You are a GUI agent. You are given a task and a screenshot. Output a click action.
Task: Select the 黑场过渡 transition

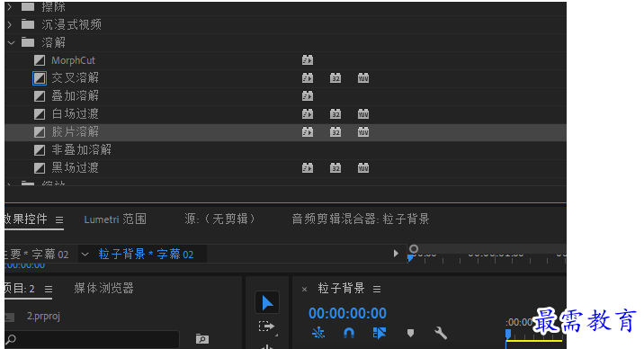(x=76, y=168)
